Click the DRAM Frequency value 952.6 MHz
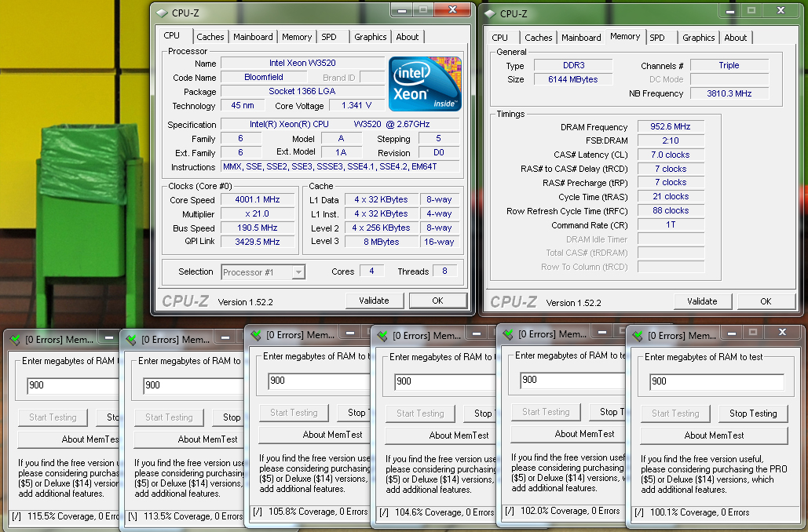The width and height of the screenshot is (808, 532). point(671,126)
